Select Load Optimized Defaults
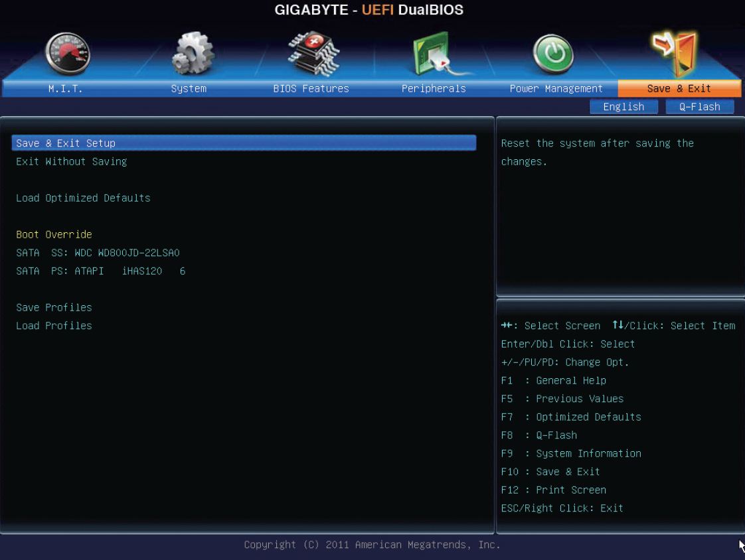 pyautogui.click(x=83, y=198)
